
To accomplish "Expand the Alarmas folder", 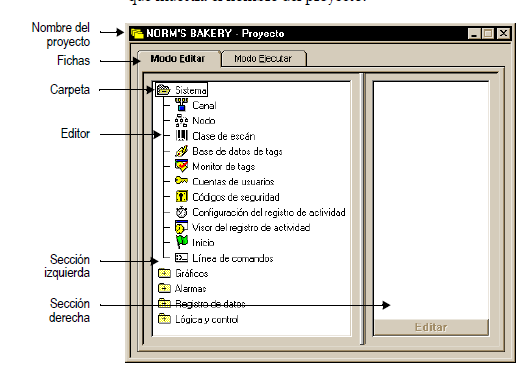I will pos(164,288).
